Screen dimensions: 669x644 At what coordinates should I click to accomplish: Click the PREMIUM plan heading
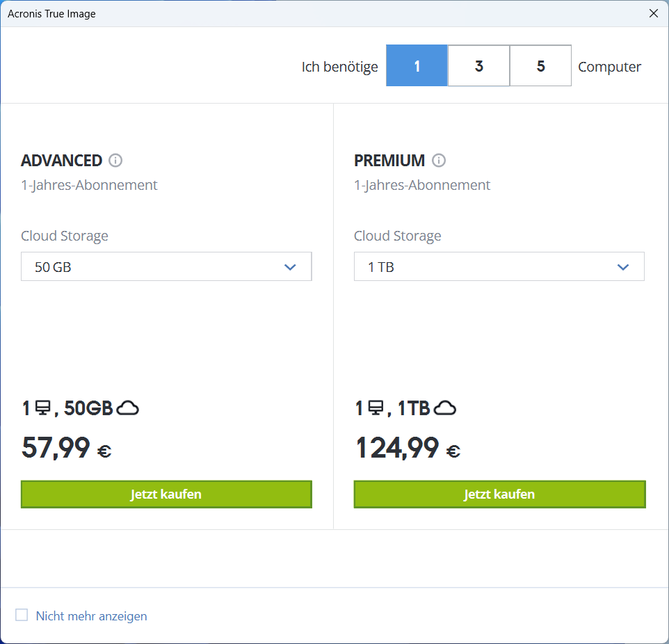389,161
